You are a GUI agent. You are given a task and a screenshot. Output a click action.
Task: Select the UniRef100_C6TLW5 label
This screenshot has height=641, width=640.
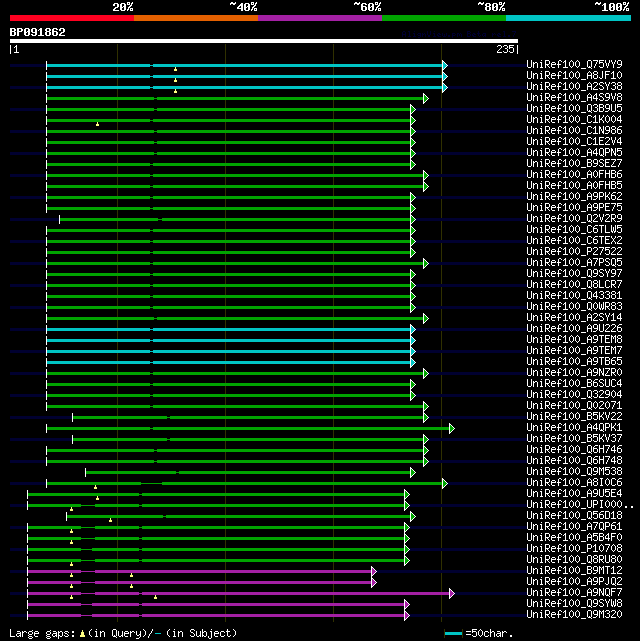click(574, 230)
